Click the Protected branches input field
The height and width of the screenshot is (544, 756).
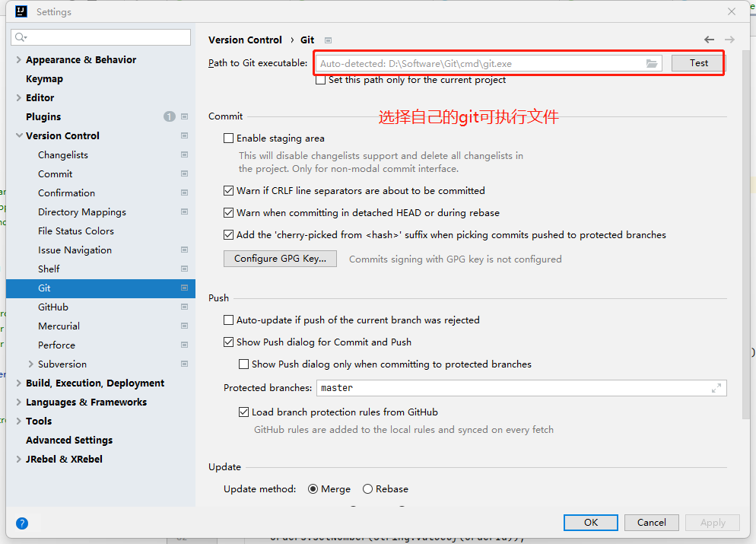point(521,388)
